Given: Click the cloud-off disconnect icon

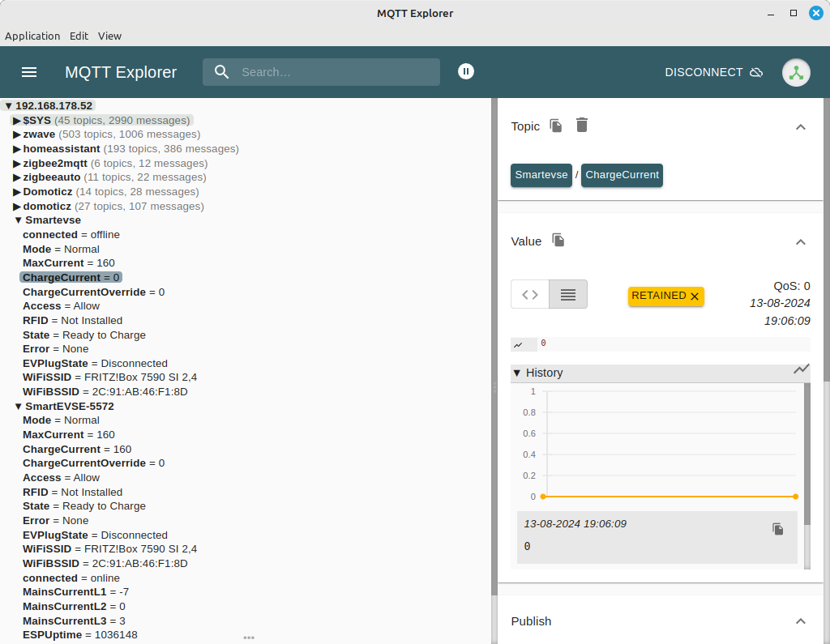Looking at the screenshot, I should coord(756,72).
